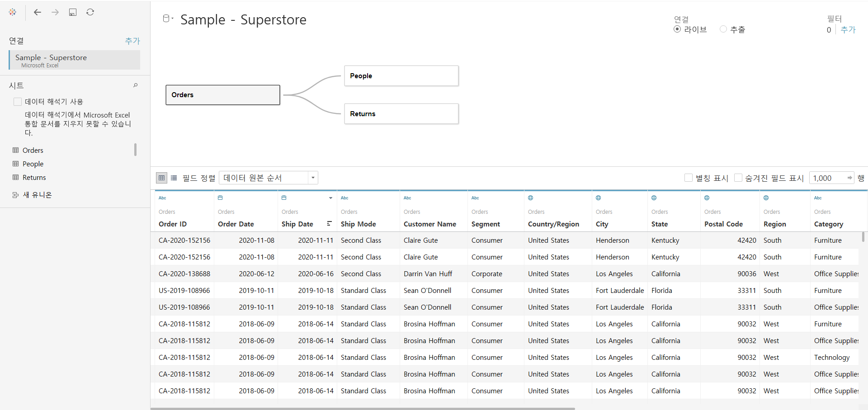This screenshot has height=410, width=868.
Task: Click the Orders sheet table icon
Action: 16,150
